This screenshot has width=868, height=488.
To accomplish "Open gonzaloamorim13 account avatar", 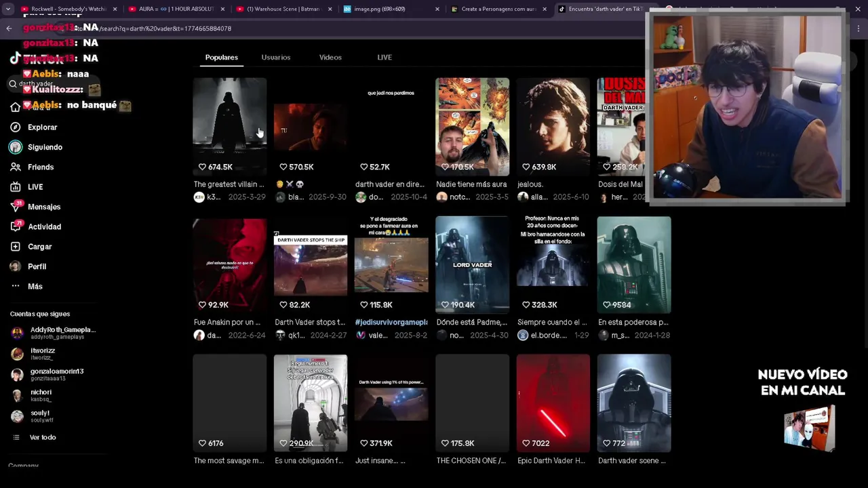I will pyautogui.click(x=17, y=375).
